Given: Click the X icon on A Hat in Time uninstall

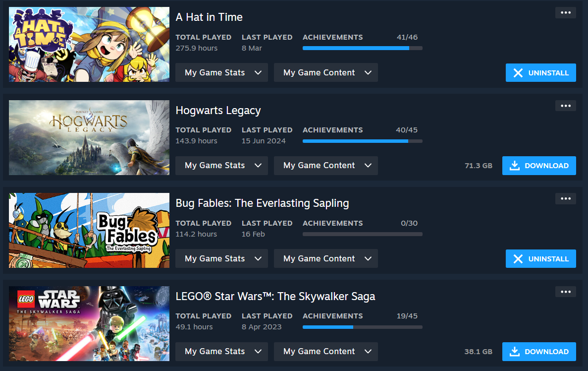Looking at the screenshot, I should tap(518, 73).
